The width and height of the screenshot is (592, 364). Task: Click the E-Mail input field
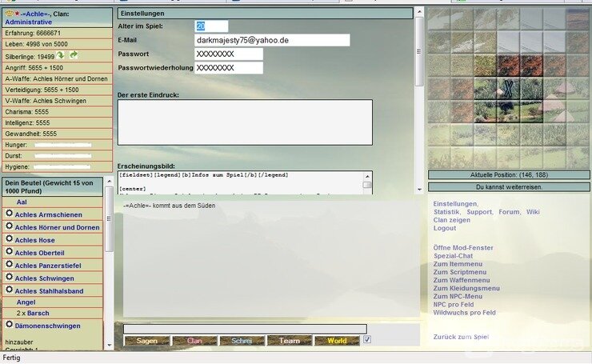point(272,41)
